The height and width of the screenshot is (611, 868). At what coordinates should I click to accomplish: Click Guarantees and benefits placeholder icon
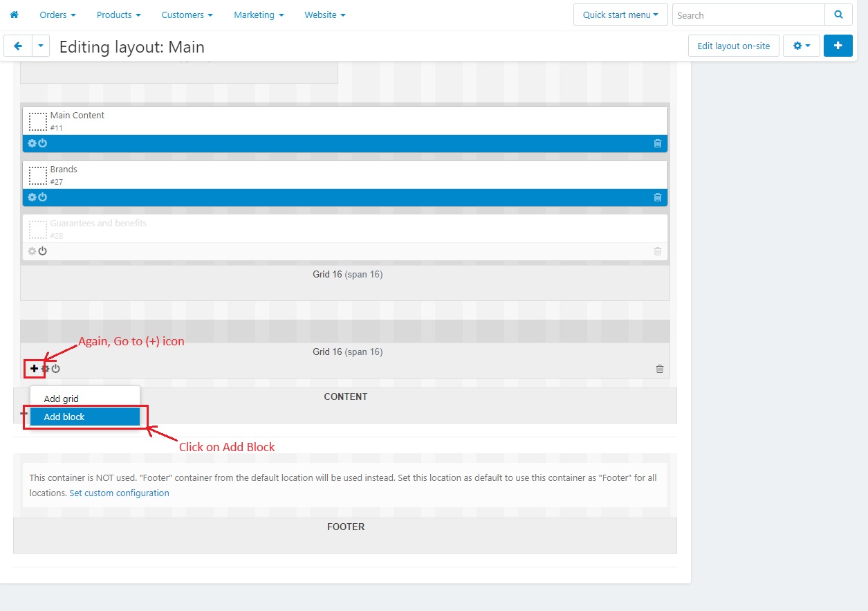(x=38, y=230)
